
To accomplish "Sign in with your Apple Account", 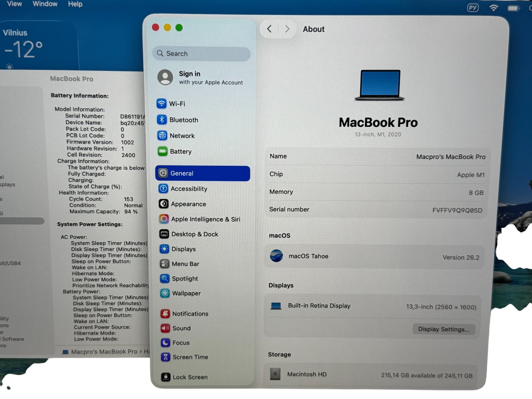I will pyautogui.click(x=200, y=77).
